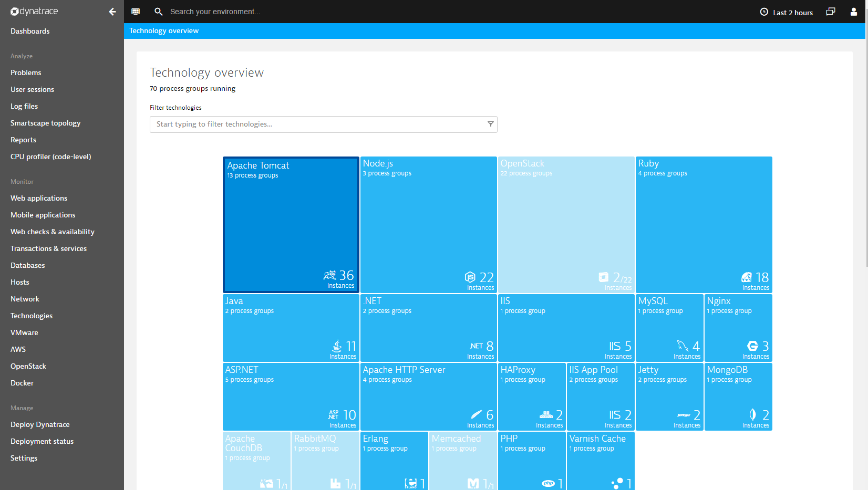The image size is (868, 490).
Task: Open Hosts in the sidebar
Action: click(20, 282)
